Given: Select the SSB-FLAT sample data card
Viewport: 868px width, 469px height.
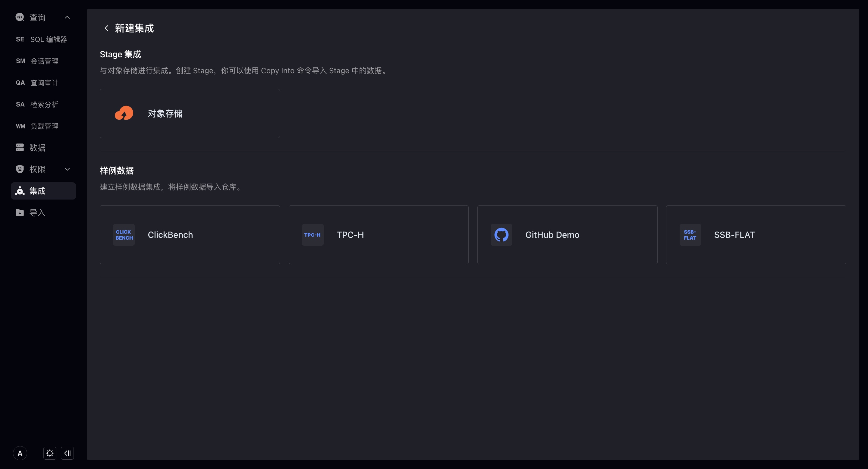Looking at the screenshot, I should click(x=756, y=235).
